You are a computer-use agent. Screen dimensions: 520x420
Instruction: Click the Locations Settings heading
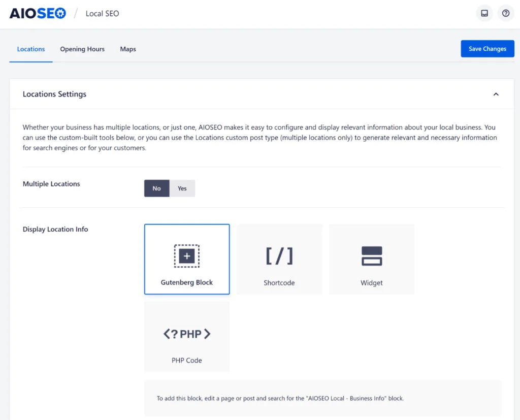(x=54, y=94)
